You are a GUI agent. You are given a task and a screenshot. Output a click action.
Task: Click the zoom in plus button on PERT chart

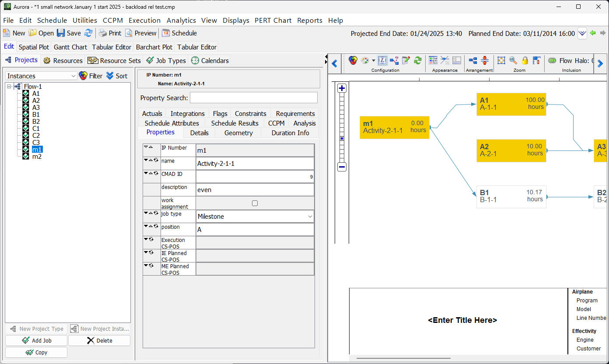coord(342,88)
